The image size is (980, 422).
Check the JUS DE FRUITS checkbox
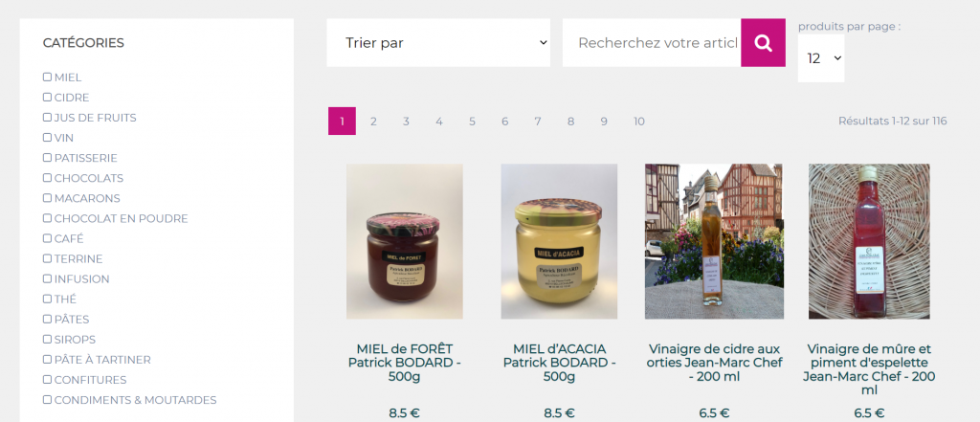coord(47,117)
